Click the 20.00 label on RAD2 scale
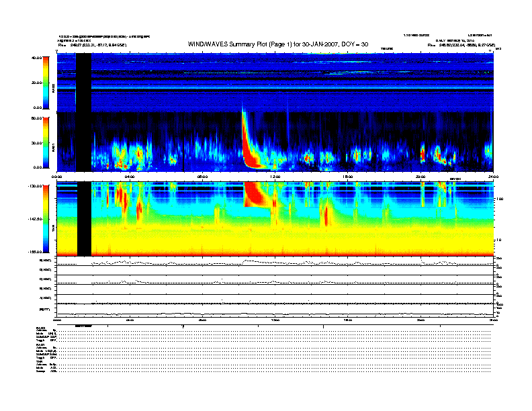 37,83
